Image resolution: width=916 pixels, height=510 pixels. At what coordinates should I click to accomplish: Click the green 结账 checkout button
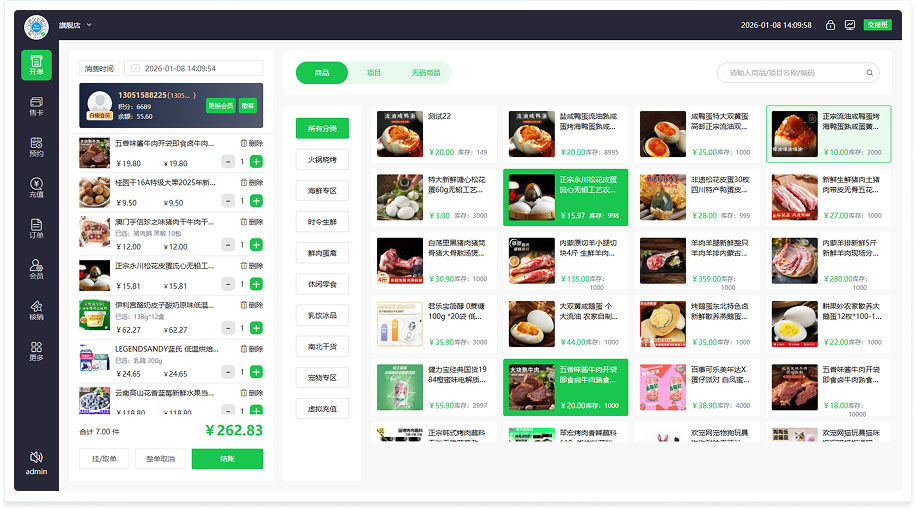pyautogui.click(x=227, y=459)
